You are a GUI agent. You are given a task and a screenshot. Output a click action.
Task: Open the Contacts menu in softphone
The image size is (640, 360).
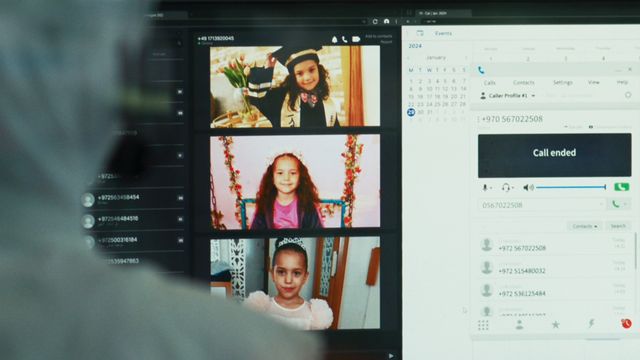pos(524,82)
